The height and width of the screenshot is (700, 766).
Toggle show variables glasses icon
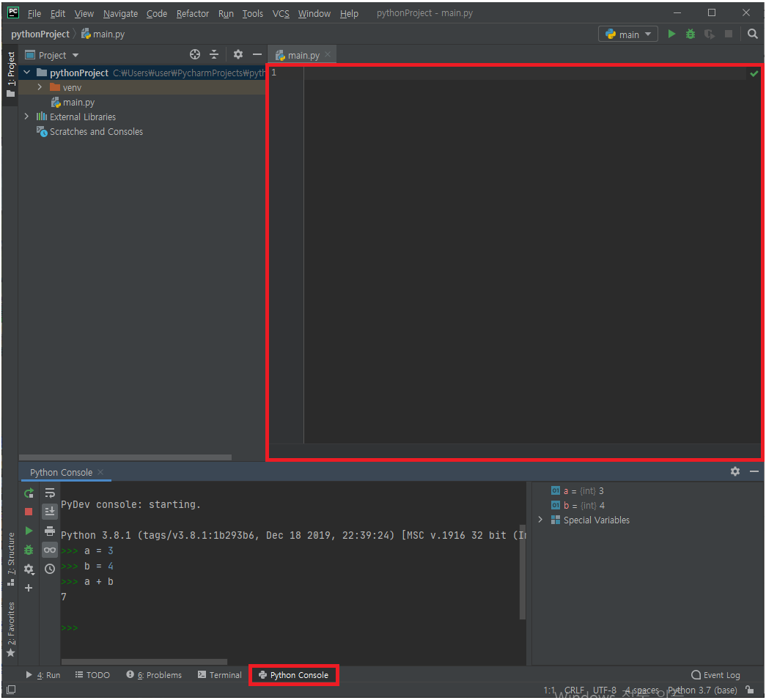50,550
